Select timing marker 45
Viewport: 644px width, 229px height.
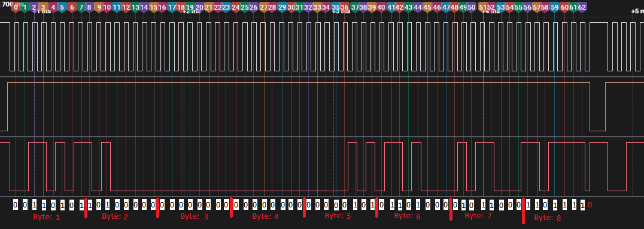(x=427, y=7)
